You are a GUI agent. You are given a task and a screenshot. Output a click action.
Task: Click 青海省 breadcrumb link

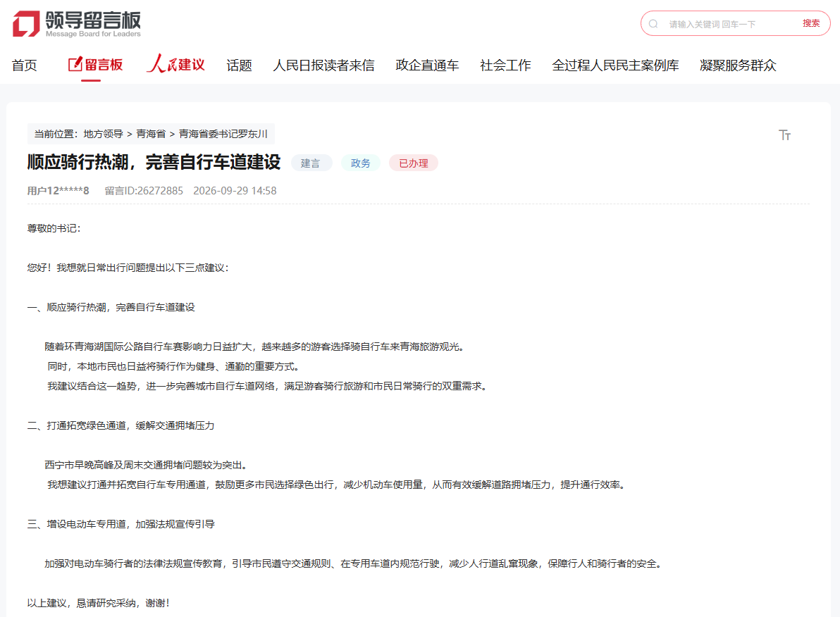(151, 134)
